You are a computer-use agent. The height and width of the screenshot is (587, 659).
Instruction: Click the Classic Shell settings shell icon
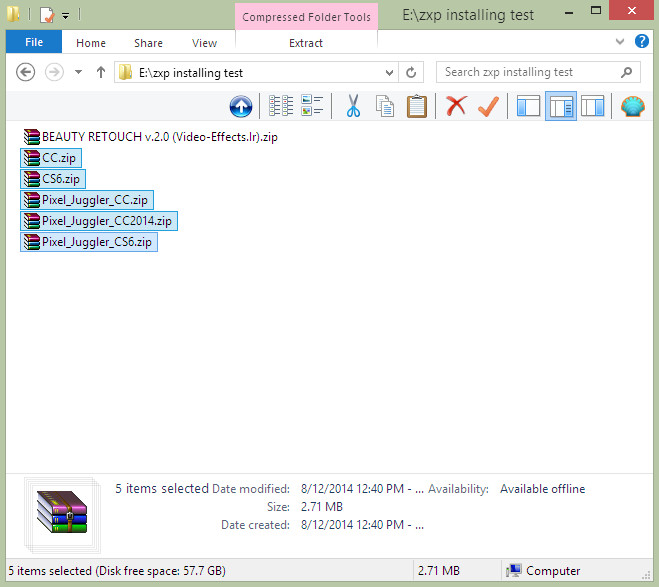[633, 106]
